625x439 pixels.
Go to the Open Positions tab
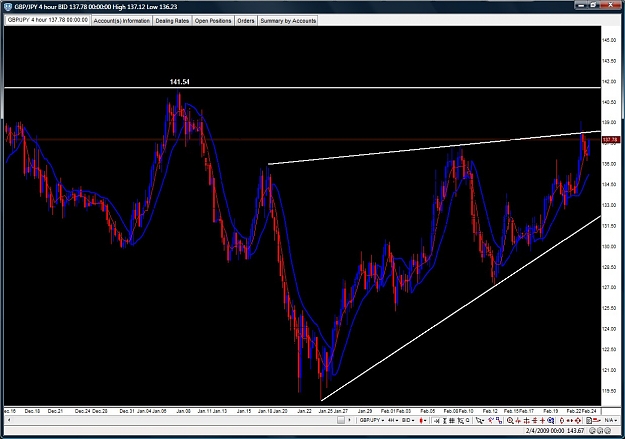pyautogui.click(x=213, y=21)
